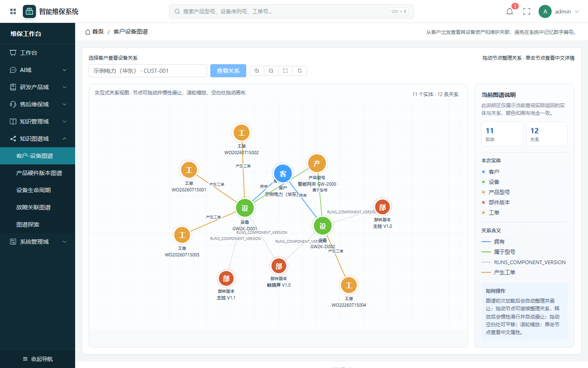Click 11 个实体 · 12 条关系 text
The image size is (588, 368).
coord(435,94)
